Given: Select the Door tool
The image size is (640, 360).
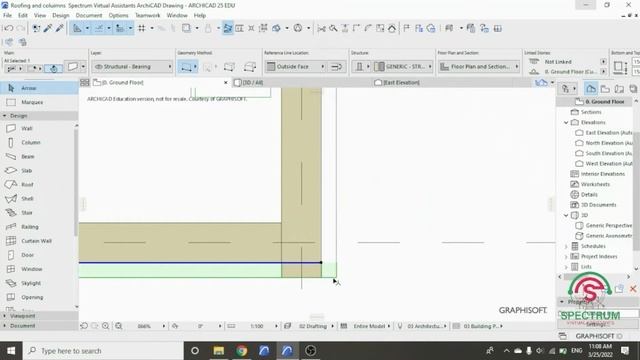Looking at the screenshot, I should click(37, 255).
